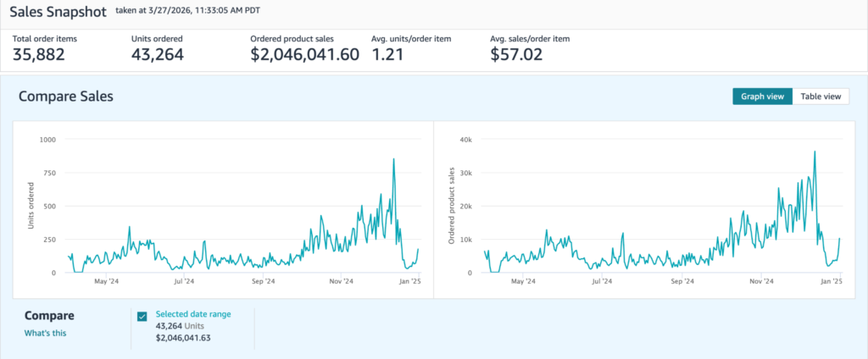This screenshot has height=359, width=868.
Task: Click the 1000 gridline label on Units chart
Action: click(47, 139)
